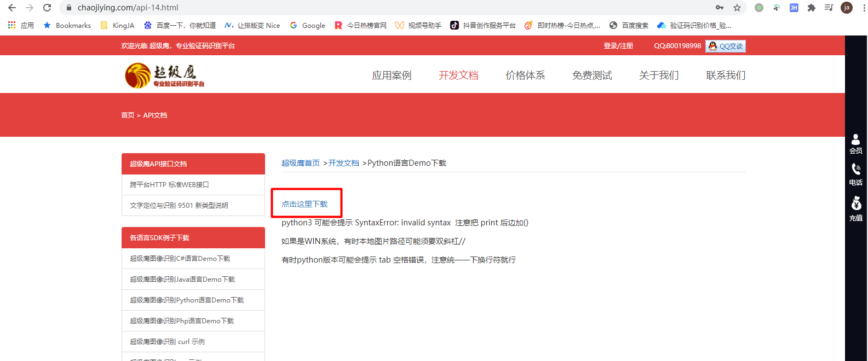Click the 登录/注册 login link
The width and height of the screenshot is (868, 361).
[x=618, y=46]
